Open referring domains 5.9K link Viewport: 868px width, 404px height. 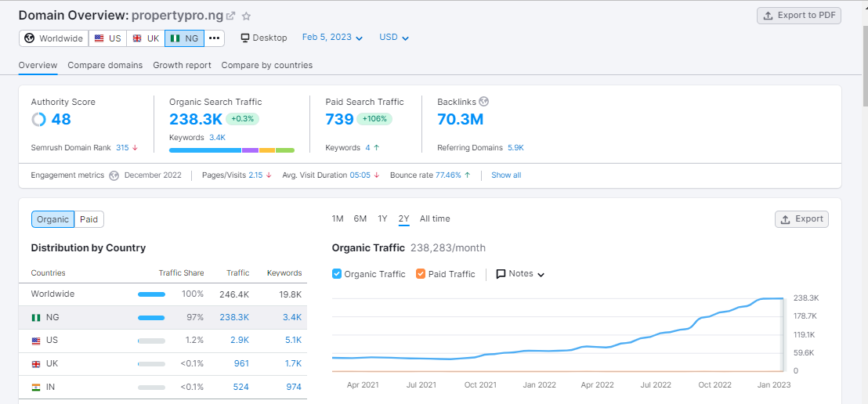click(515, 148)
